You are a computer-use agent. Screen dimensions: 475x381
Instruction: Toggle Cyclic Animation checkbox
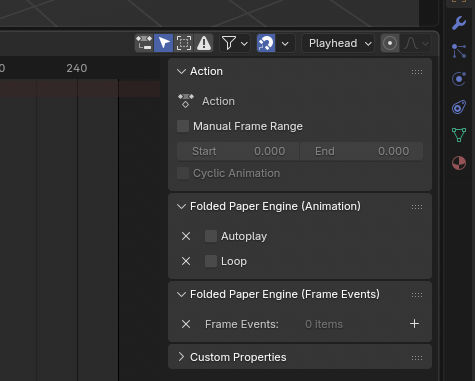183,173
